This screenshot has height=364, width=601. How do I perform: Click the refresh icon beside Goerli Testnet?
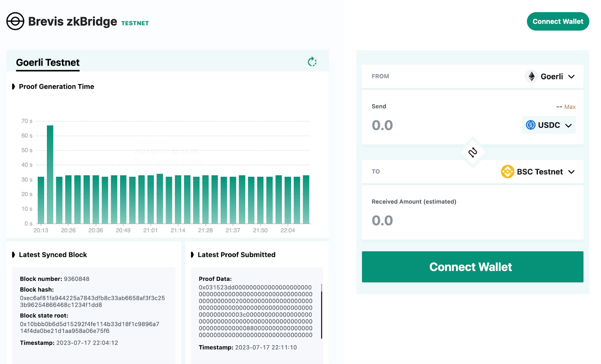coord(312,62)
